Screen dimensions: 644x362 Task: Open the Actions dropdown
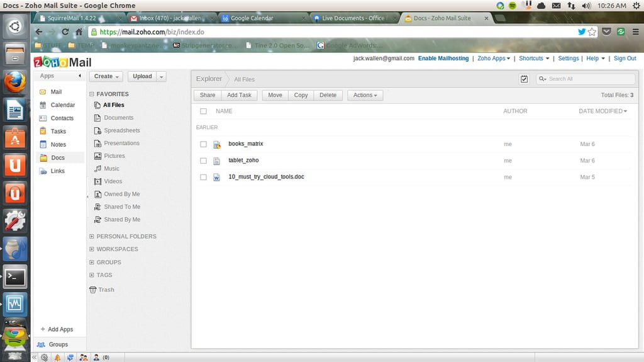coord(365,95)
